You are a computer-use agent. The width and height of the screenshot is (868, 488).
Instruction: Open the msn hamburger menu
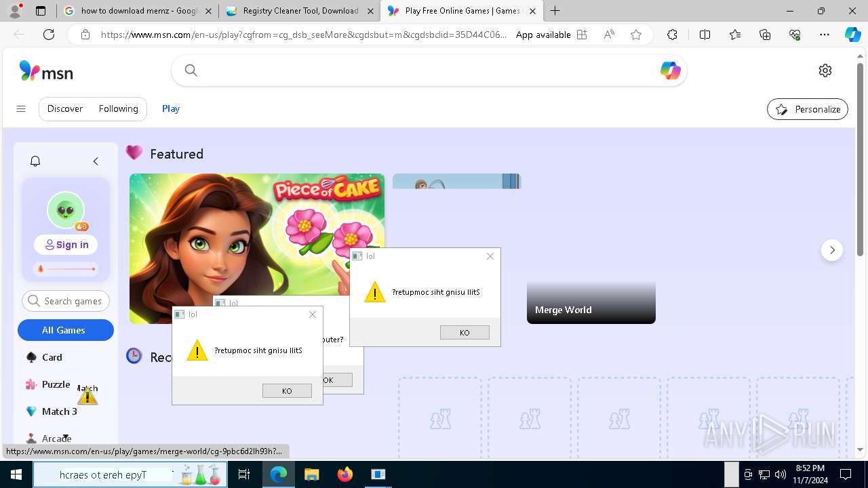[x=21, y=108]
